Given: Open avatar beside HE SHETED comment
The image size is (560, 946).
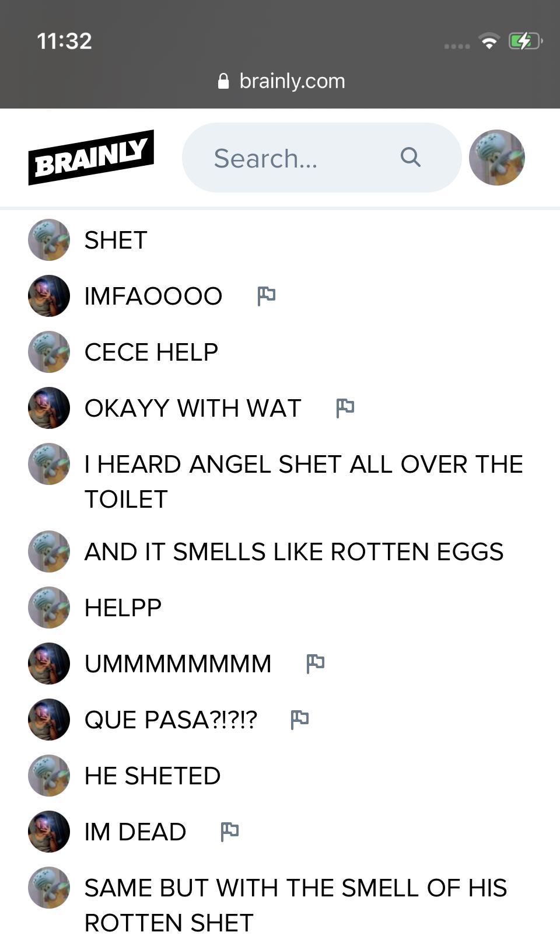Looking at the screenshot, I should [x=49, y=776].
